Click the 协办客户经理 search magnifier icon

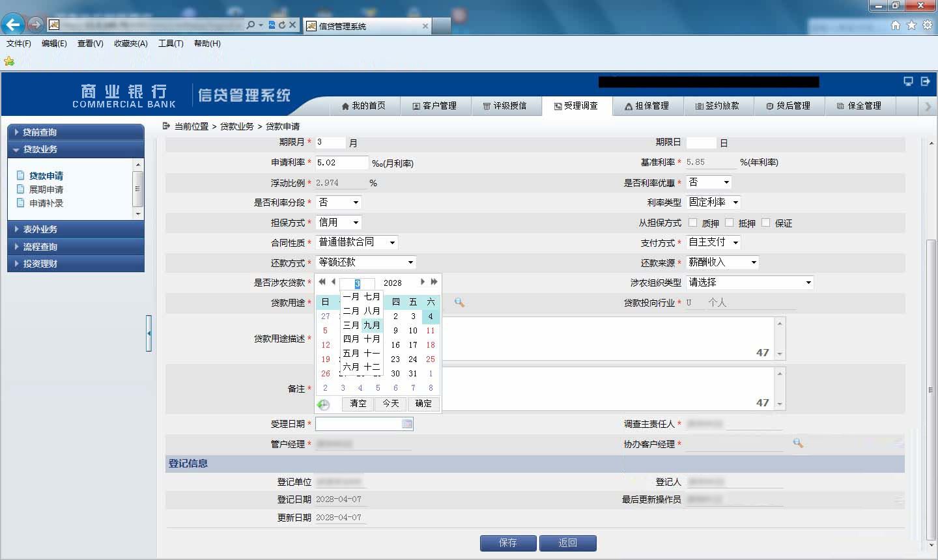[798, 443]
